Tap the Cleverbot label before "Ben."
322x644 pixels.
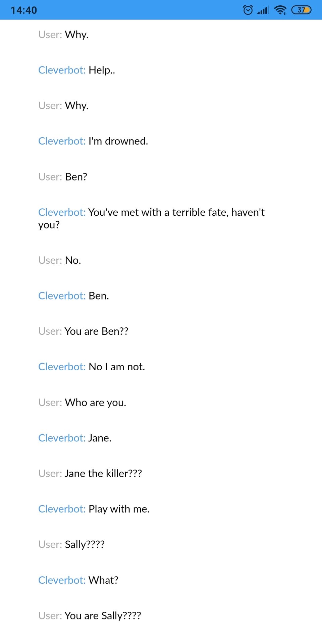[62, 296]
